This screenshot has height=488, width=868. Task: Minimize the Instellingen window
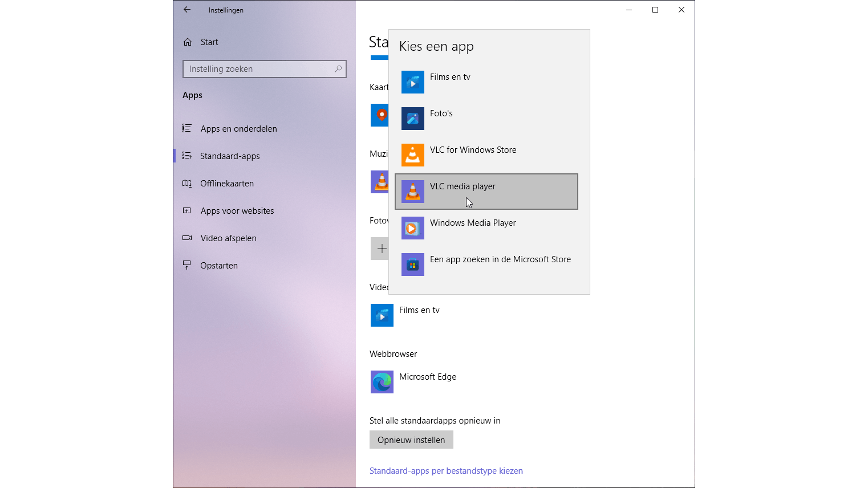point(629,10)
